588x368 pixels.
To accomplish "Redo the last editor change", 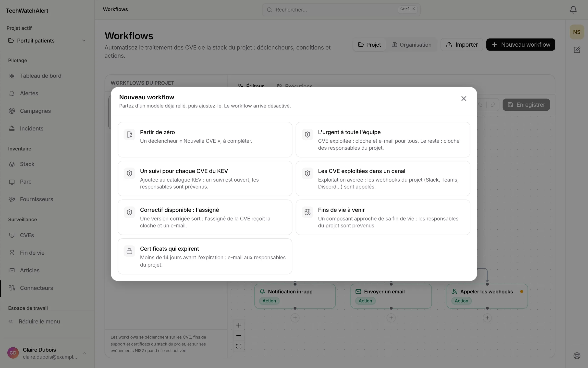I will click(493, 105).
